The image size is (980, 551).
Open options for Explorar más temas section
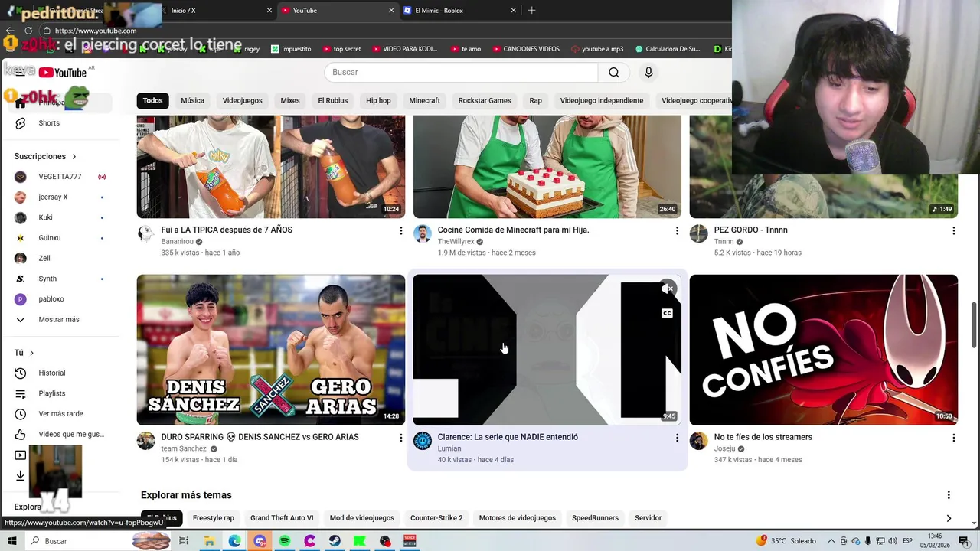coord(949,495)
